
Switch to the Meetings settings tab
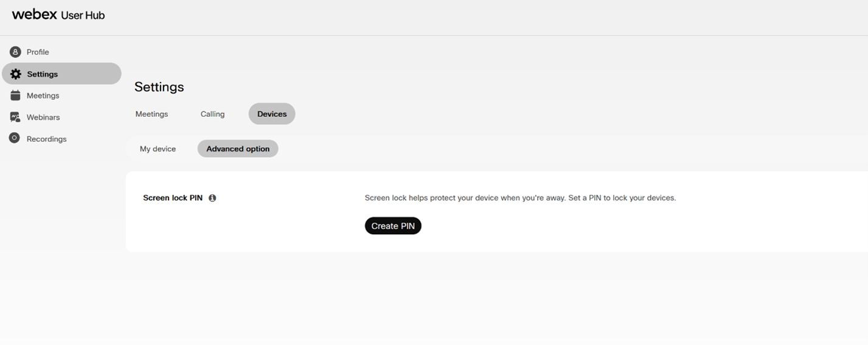click(151, 114)
